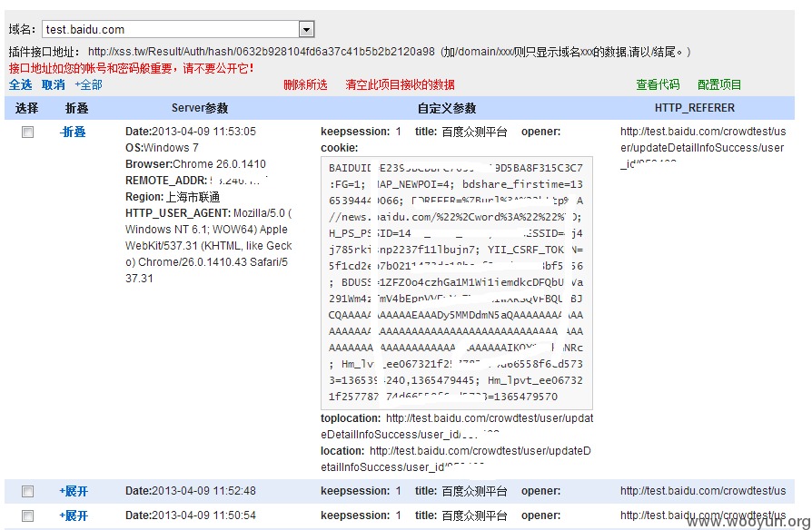Click the location URL text at bottom
Image resolution: width=812 pixels, height=530 pixels.
point(456,459)
